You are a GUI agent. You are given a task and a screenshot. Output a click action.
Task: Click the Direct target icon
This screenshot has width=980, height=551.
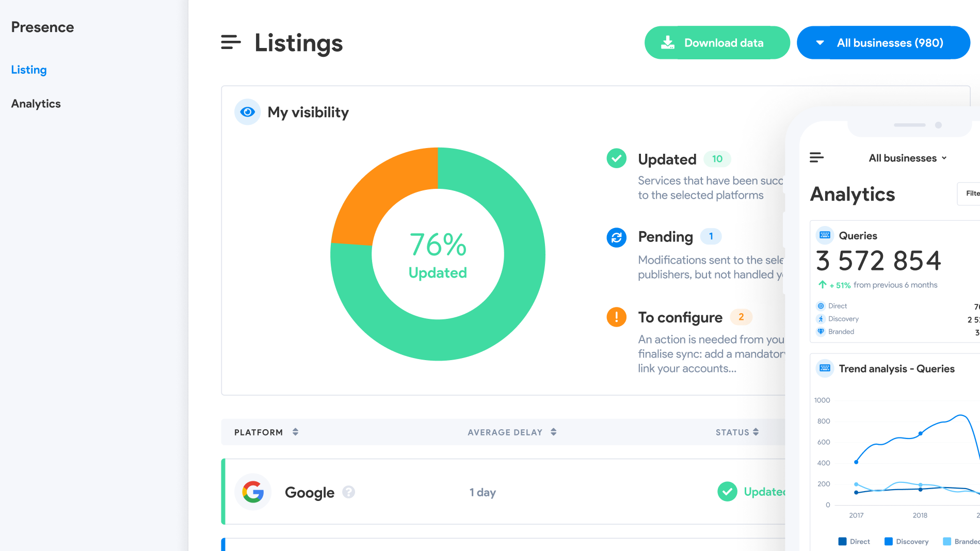821,305
